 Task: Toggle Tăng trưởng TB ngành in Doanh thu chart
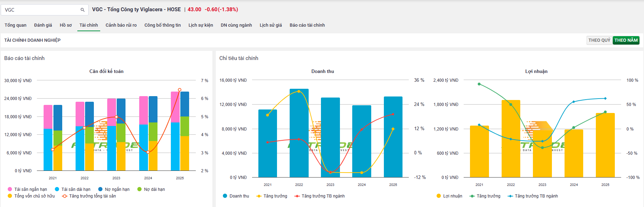320,196
